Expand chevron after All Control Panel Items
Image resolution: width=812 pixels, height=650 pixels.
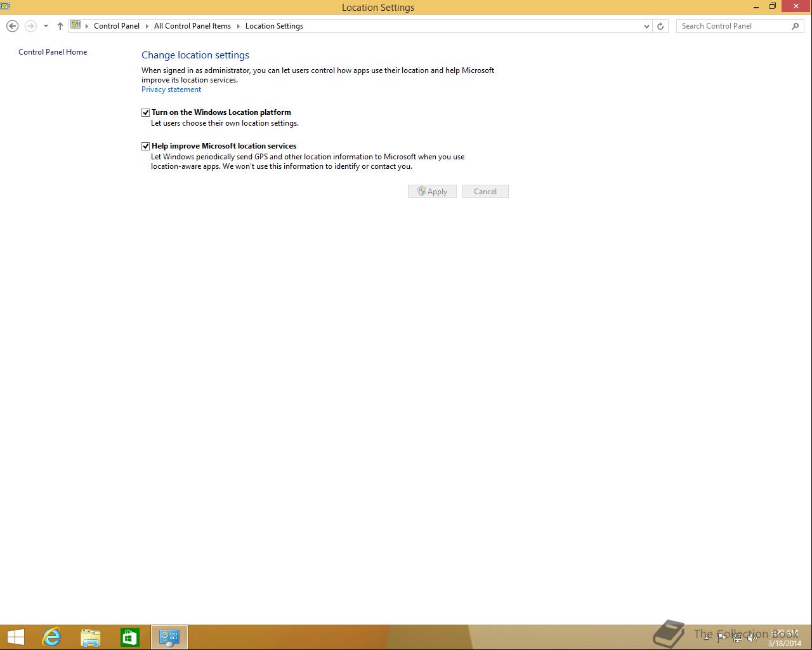pos(239,26)
